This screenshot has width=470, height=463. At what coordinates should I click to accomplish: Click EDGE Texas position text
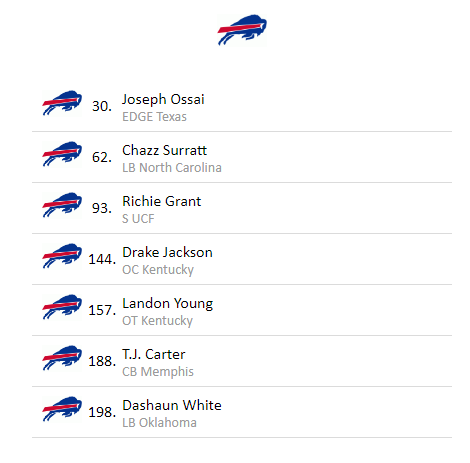click(154, 117)
